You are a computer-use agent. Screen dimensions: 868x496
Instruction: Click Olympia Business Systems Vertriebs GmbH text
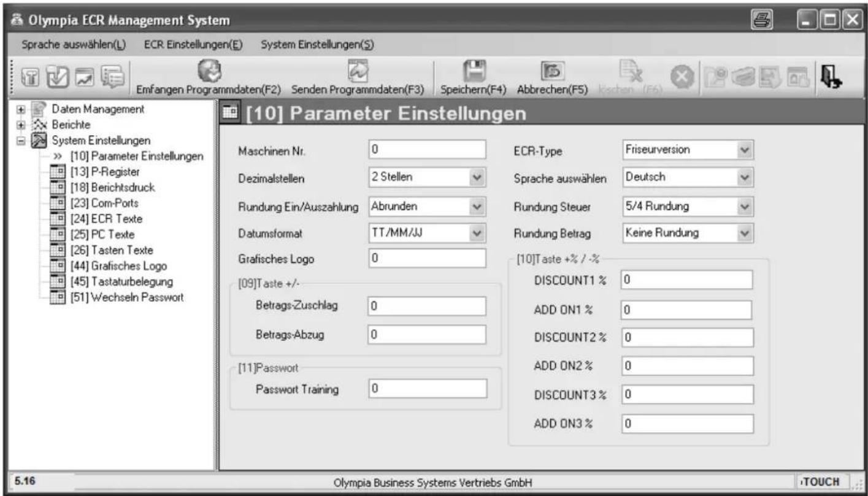point(433,483)
